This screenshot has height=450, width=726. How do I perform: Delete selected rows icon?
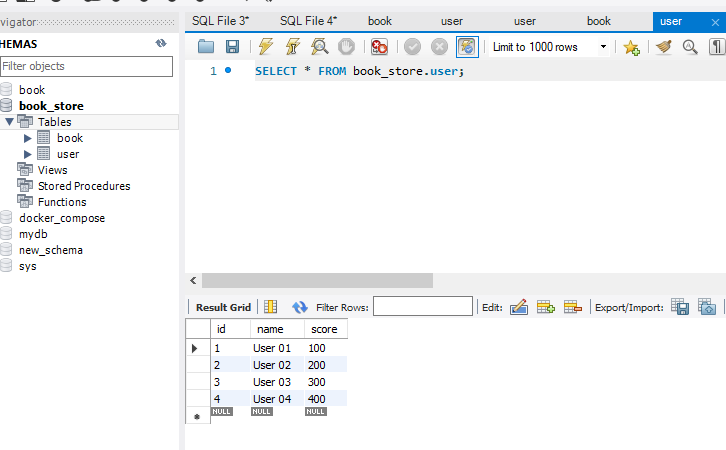click(x=573, y=307)
